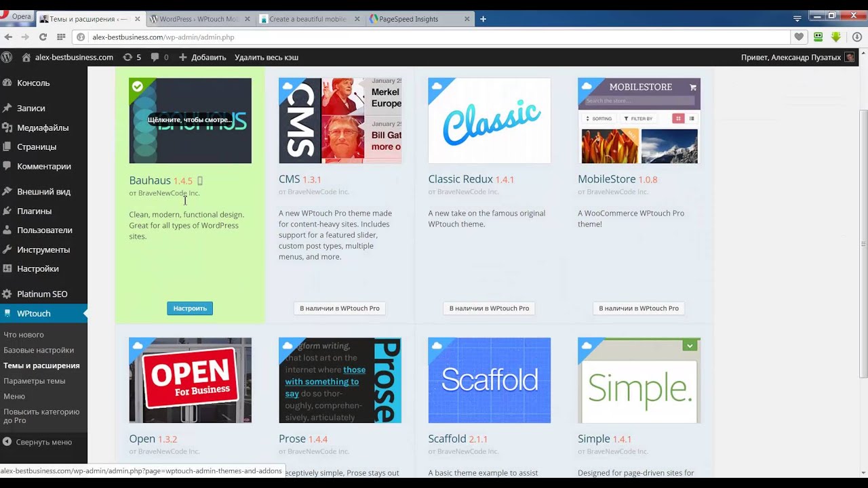Click the Scaffold theme thumbnail
The height and width of the screenshot is (488, 868).
pyautogui.click(x=489, y=380)
